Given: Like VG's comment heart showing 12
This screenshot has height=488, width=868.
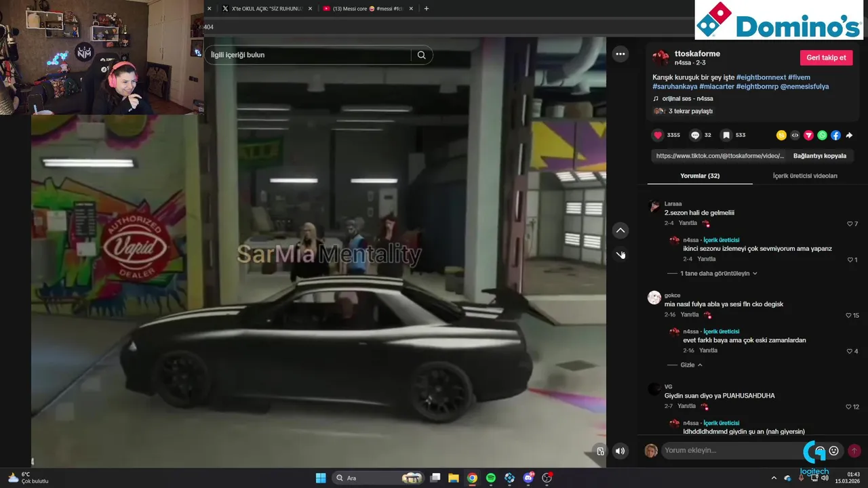Looking at the screenshot, I should click(848, 407).
